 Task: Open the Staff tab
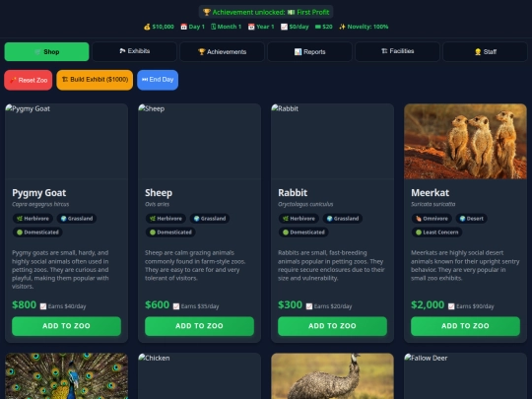485,51
